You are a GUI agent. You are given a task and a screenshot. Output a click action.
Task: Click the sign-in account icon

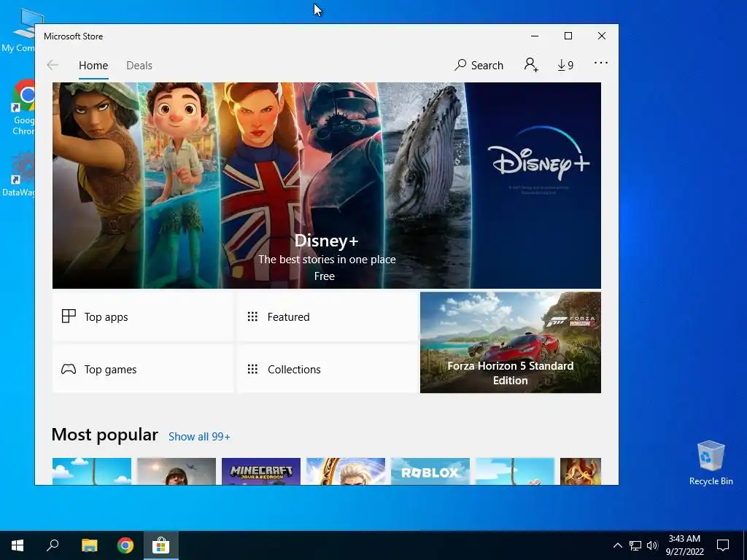(x=531, y=65)
